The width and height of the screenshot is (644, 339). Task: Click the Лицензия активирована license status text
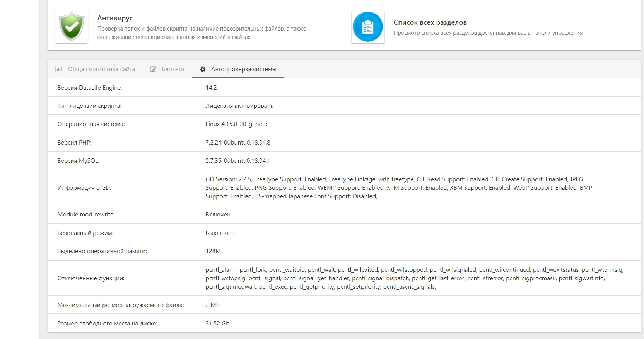(239, 106)
